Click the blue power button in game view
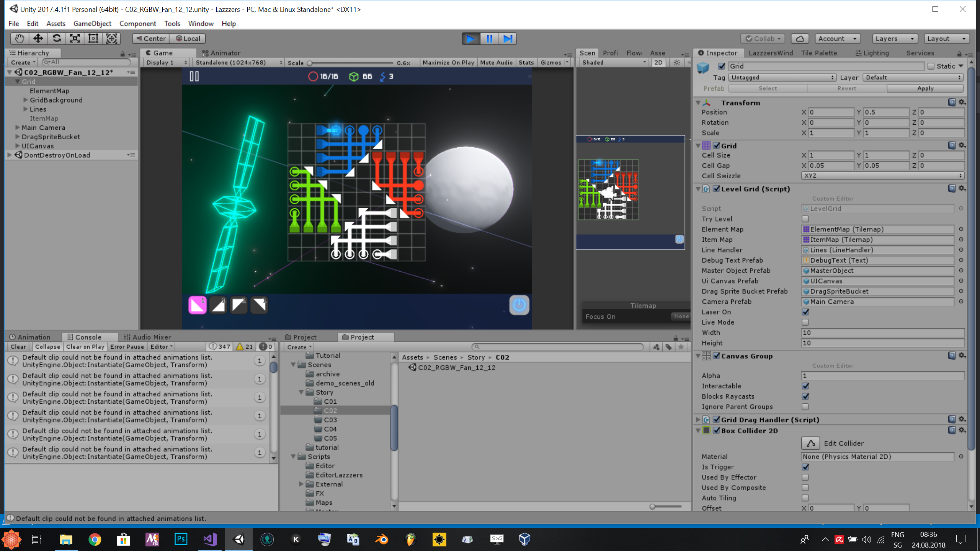 coord(519,305)
